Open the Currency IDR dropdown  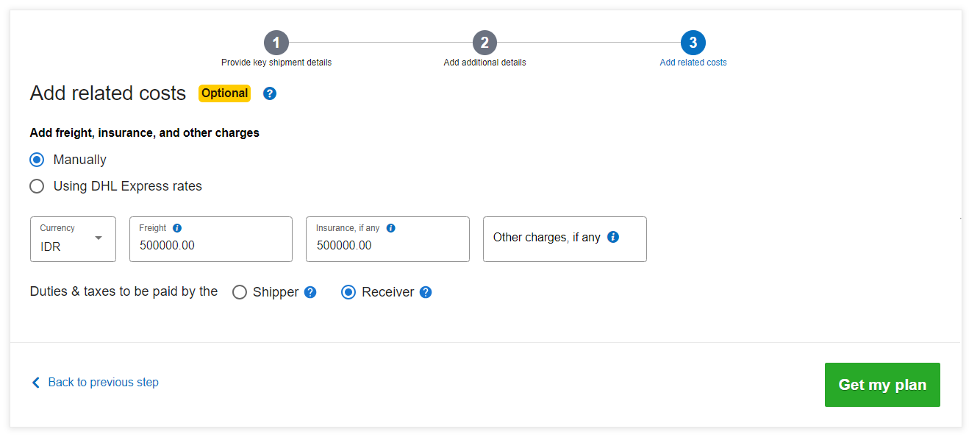point(73,239)
